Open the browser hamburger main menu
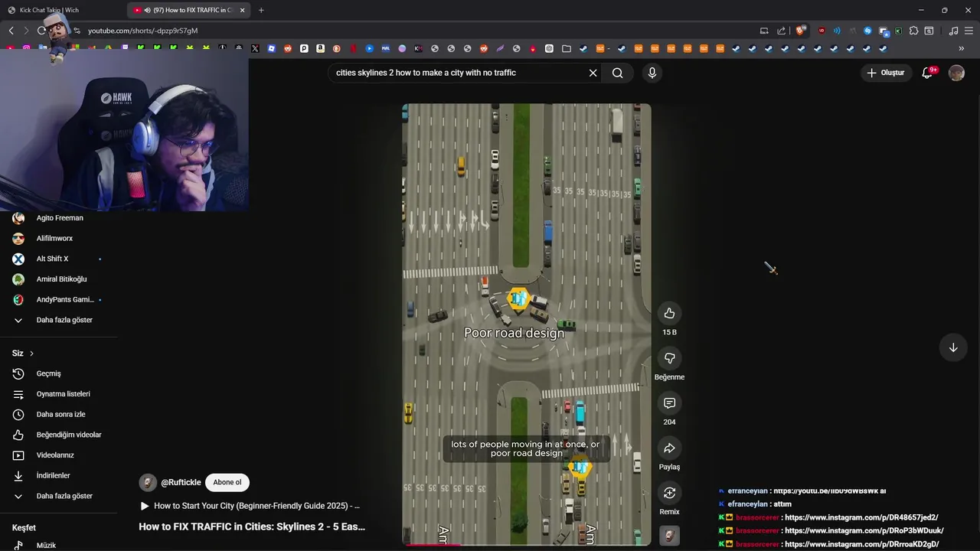This screenshot has height=551, width=980. pos(969,31)
